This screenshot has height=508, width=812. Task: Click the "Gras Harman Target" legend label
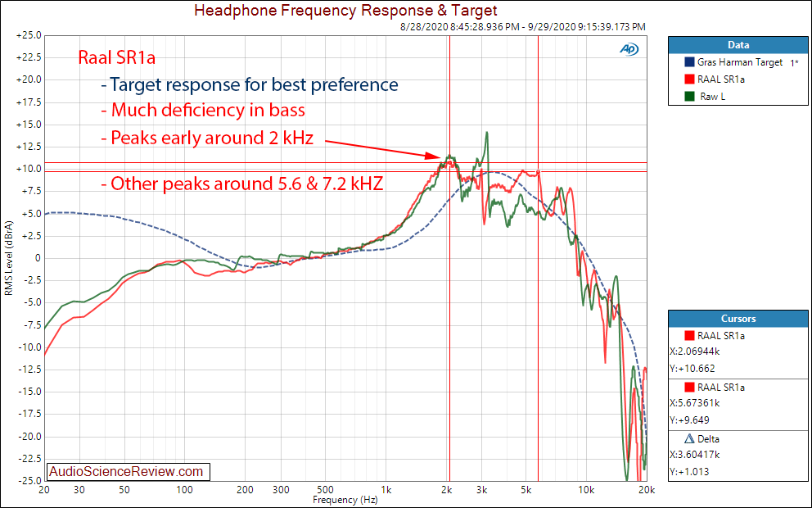coord(739,62)
